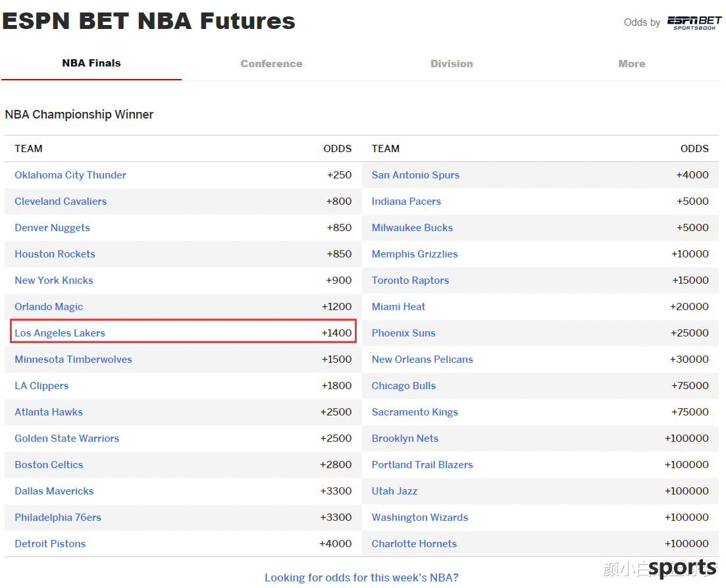726x588 pixels.
Task: Click the +900 odds for New York Knicks
Action: click(339, 281)
